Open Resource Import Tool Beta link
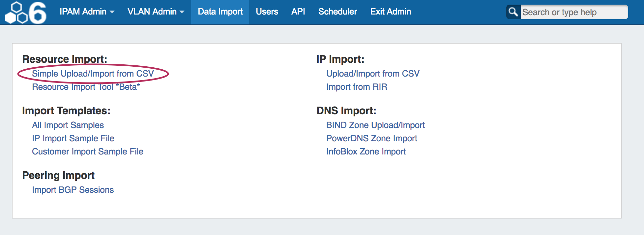 click(x=86, y=87)
